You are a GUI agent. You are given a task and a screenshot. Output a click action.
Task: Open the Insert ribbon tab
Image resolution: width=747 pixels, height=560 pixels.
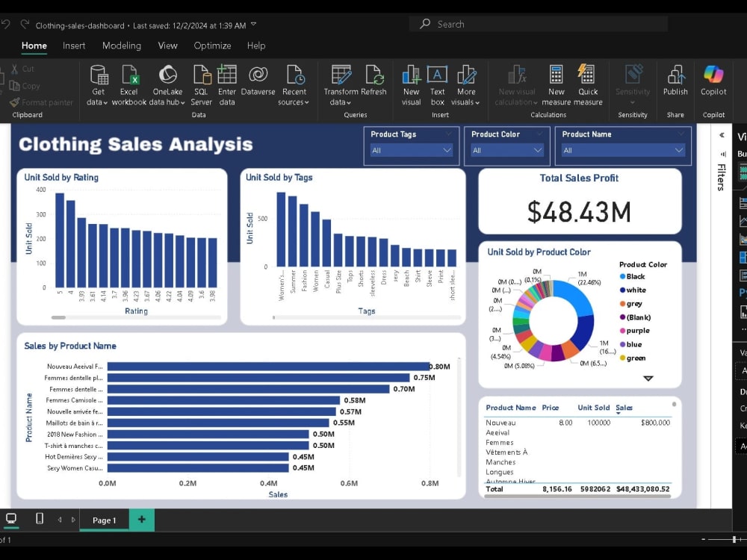(x=74, y=46)
